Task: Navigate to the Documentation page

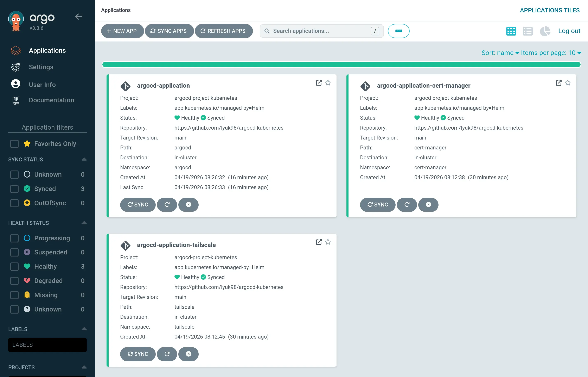Action: coord(51,100)
